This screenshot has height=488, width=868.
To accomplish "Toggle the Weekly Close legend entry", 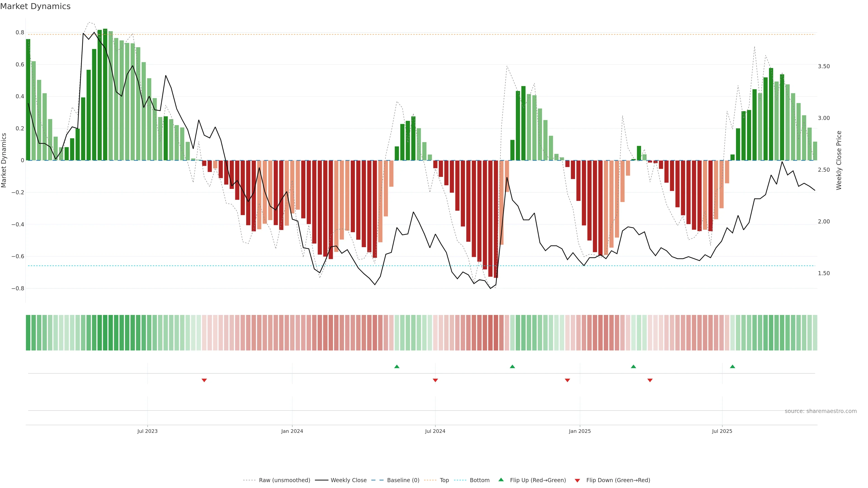I will click(348, 480).
